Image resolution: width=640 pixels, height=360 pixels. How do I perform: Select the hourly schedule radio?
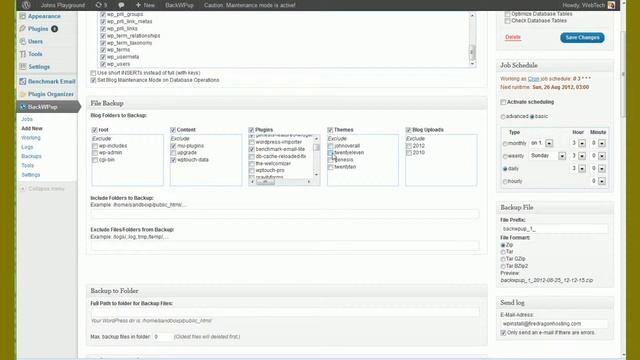pos(505,182)
